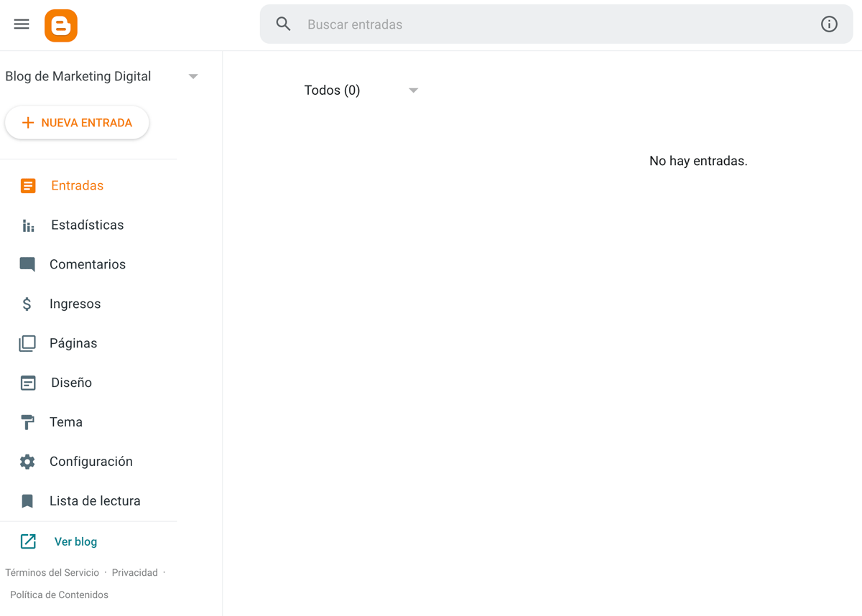
Task: Open the Política de Contenidos link
Action: tap(58, 594)
